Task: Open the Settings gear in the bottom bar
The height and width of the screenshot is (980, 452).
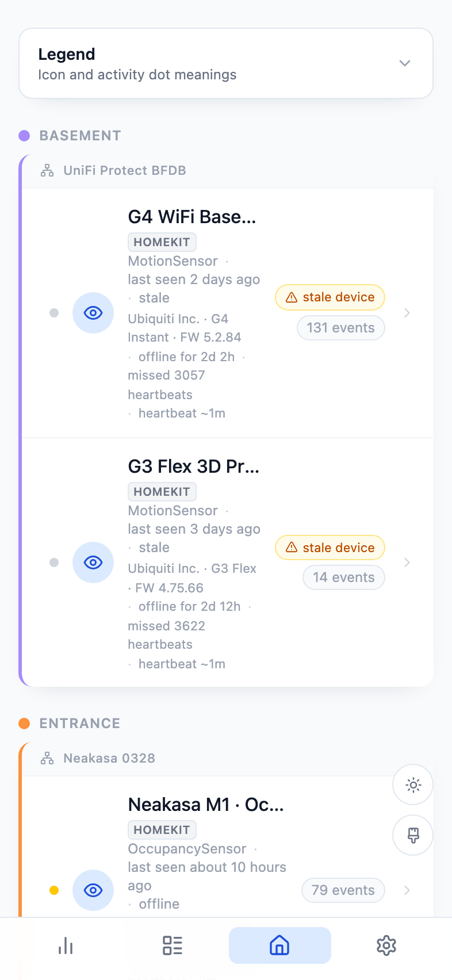Action: tap(386, 945)
